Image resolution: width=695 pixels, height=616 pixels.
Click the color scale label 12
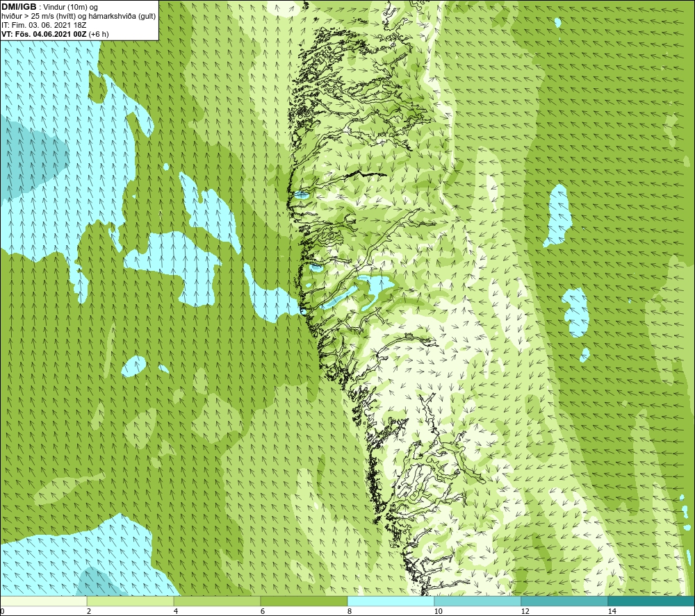click(525, 612)
